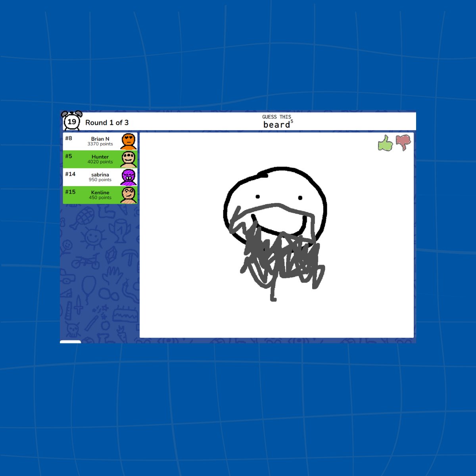Screen dimensions: 476x476
Task: Click the '950 points' score
Action: tap(100, 180)
